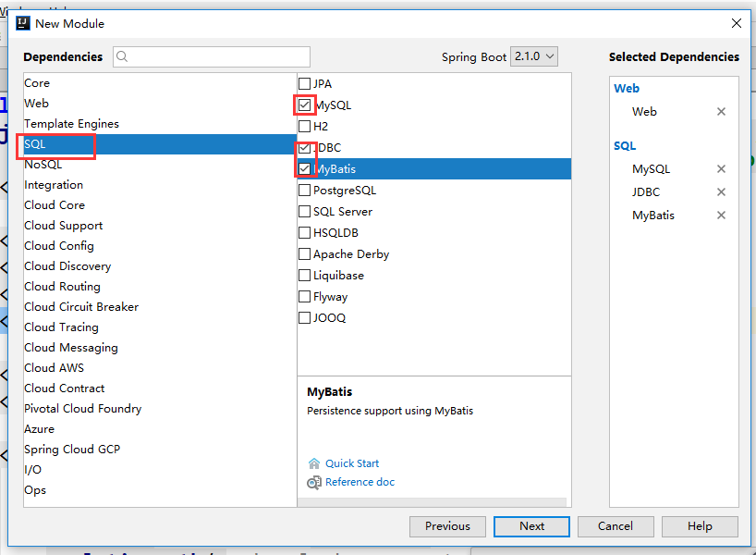
Task: Enable the Flyway checkbox
Action: pos(304,296)
